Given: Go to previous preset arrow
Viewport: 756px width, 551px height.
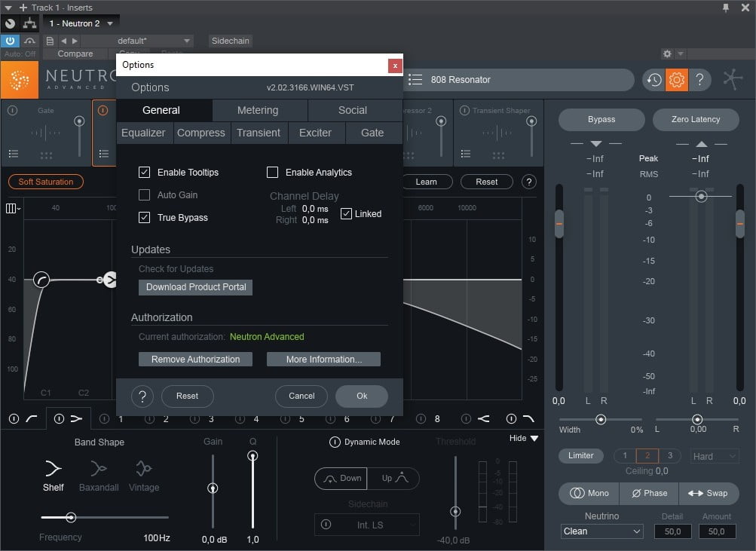Looking at the screenshot, I should pyautogui.click(x=63, y=41).
